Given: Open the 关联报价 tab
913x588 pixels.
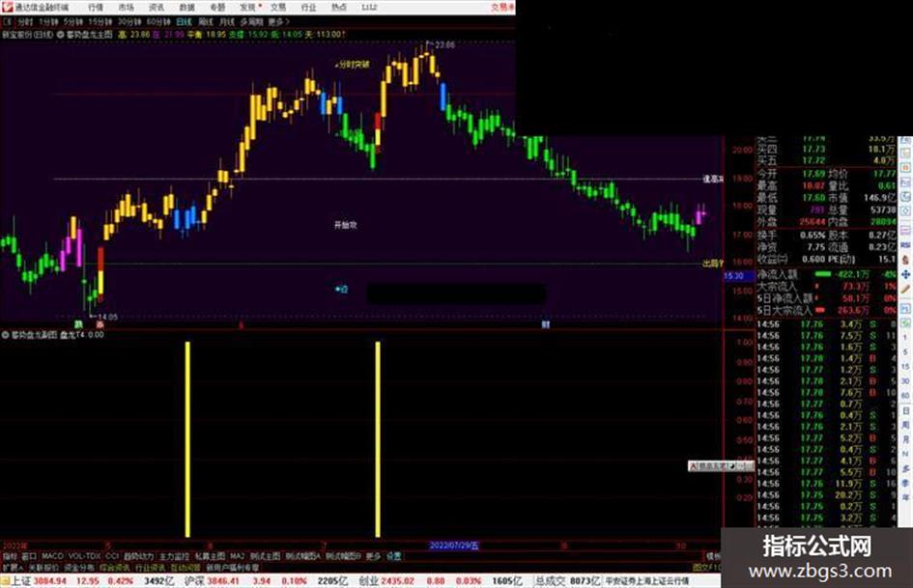Looking at the screenshot, I should tap(43, 567).
